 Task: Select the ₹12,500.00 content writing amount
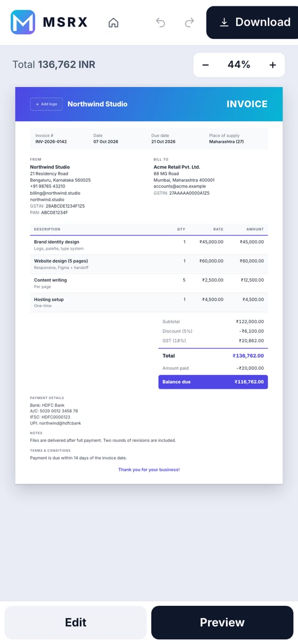click(252, 280)
